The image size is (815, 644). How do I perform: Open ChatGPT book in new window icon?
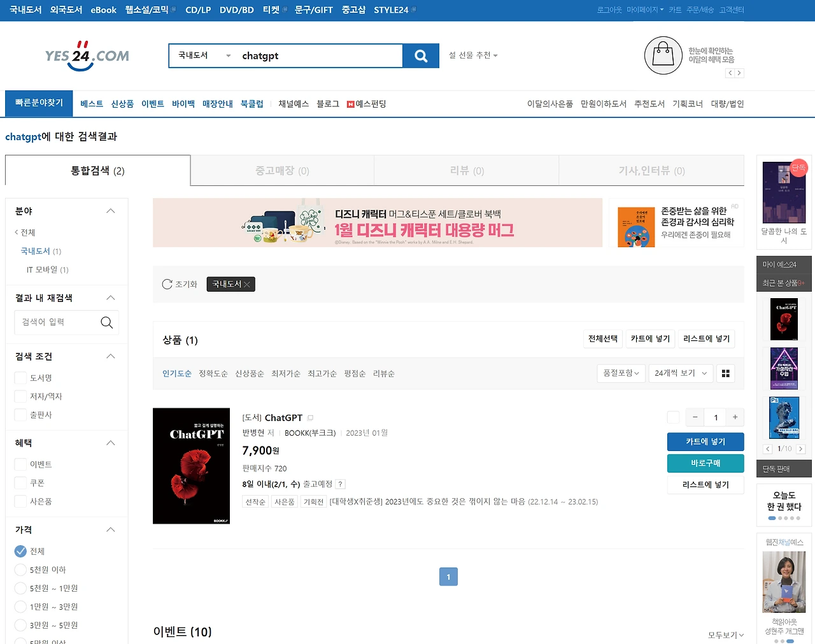tap(311, 418)
